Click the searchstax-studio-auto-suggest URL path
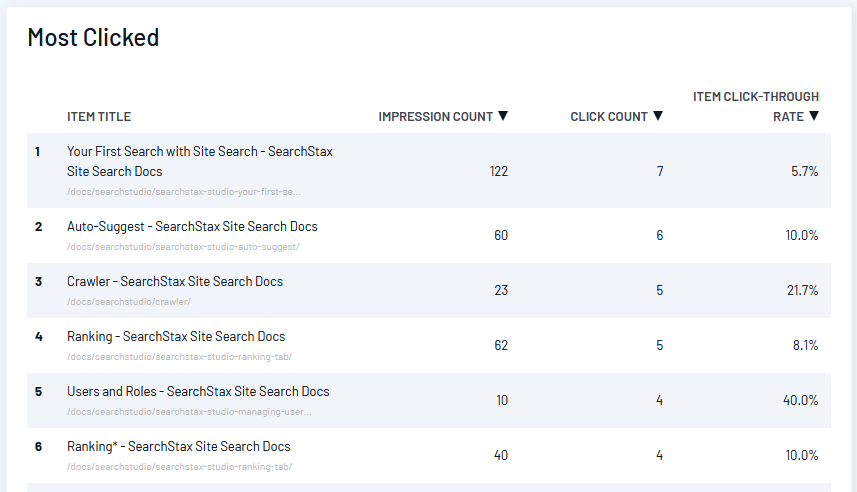The width and height of the screenshot is (857, 492). [x=183, y=247]
